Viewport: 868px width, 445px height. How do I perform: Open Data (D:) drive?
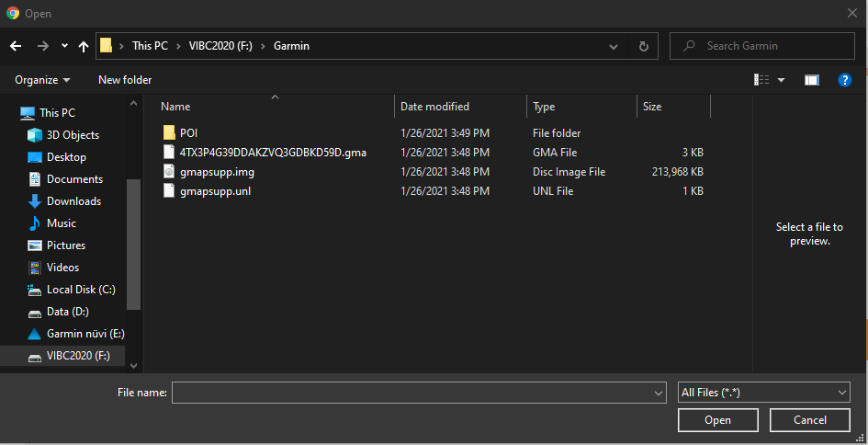point(68,312)
